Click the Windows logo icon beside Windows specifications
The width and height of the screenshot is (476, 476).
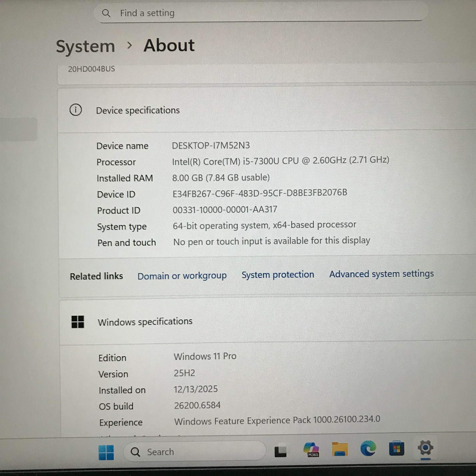[x=78, y=322]
